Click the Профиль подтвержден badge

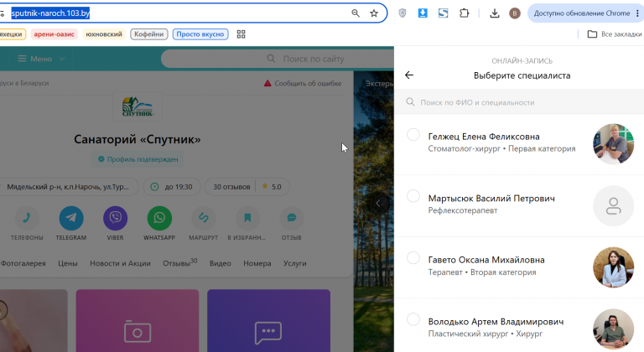click(x=138, y=159)
